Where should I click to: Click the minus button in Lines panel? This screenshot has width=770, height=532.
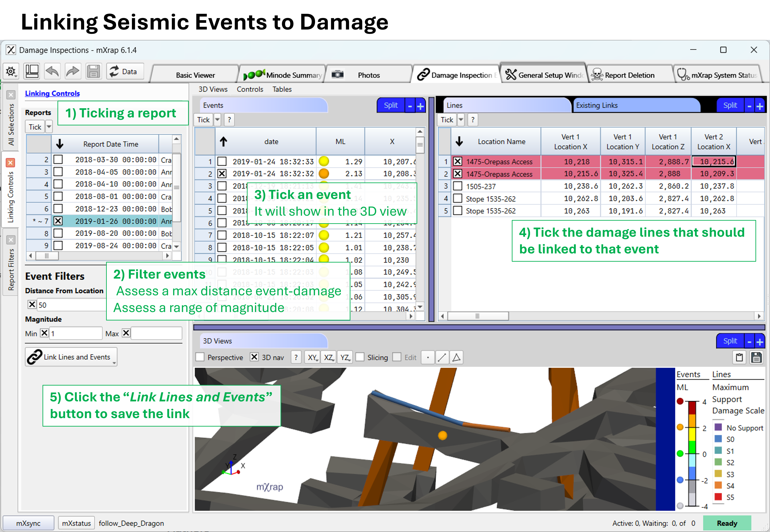point(749,106)
